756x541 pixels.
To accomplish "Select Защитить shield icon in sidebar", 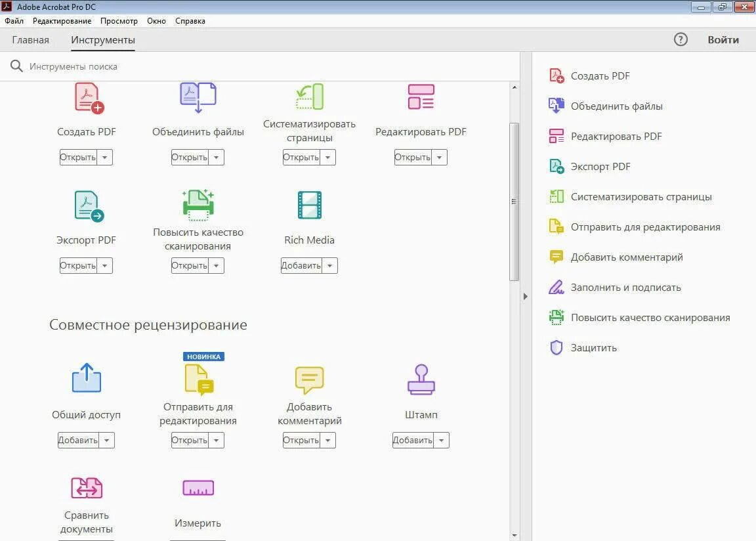I will [556, 348].
